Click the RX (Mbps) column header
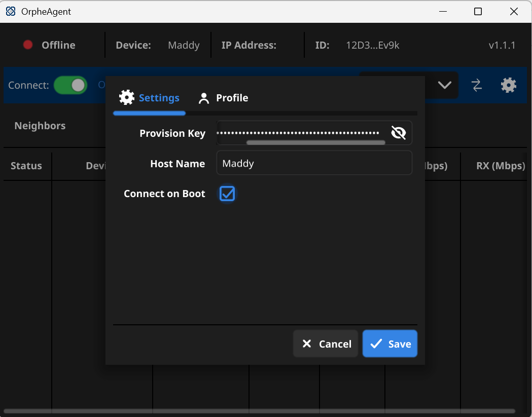The height and width of the screenshot is (417, 532). (x=500, y=166)
